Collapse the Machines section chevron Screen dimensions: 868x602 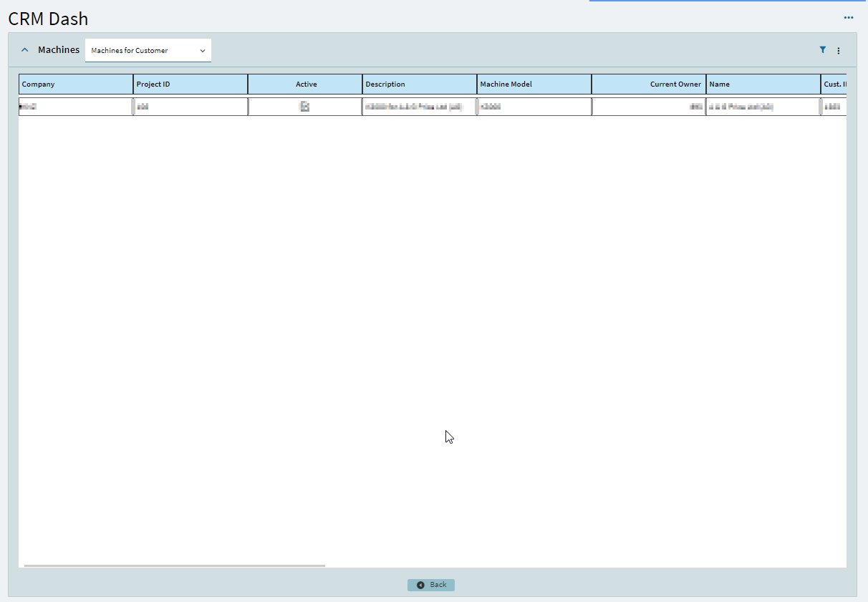click(25, 50)
